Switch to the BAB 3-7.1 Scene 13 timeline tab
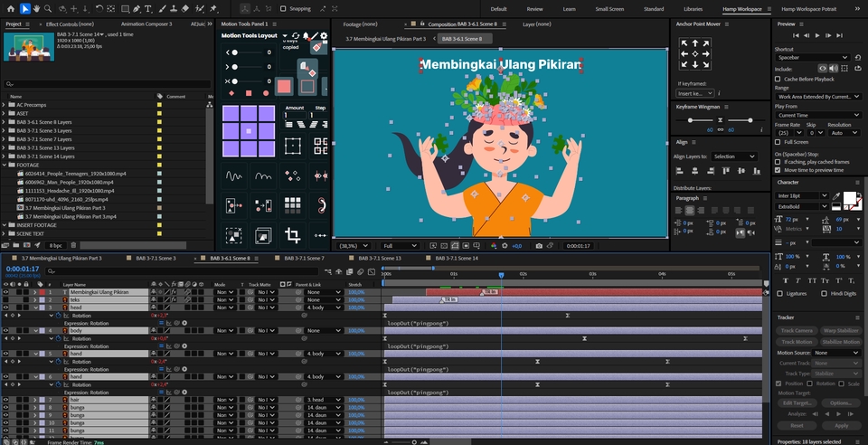 380,259
